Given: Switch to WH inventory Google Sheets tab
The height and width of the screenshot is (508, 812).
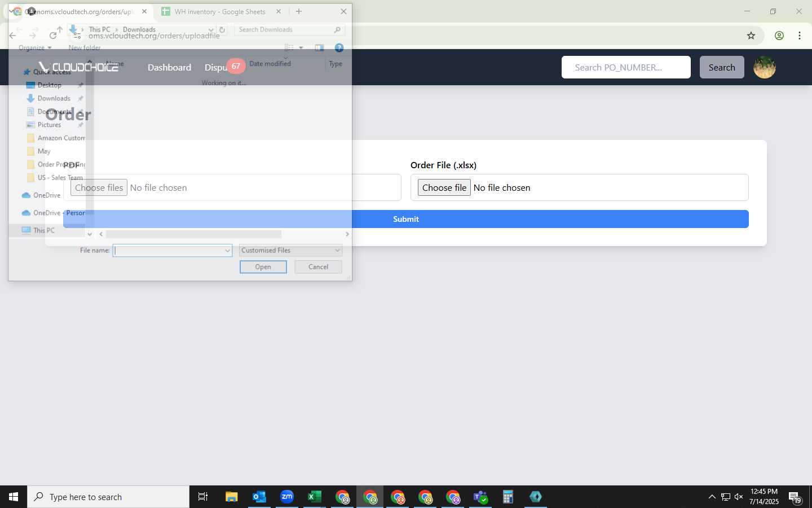Looking at the screenshot, I should pyautogui.click(x=220, y=11).
